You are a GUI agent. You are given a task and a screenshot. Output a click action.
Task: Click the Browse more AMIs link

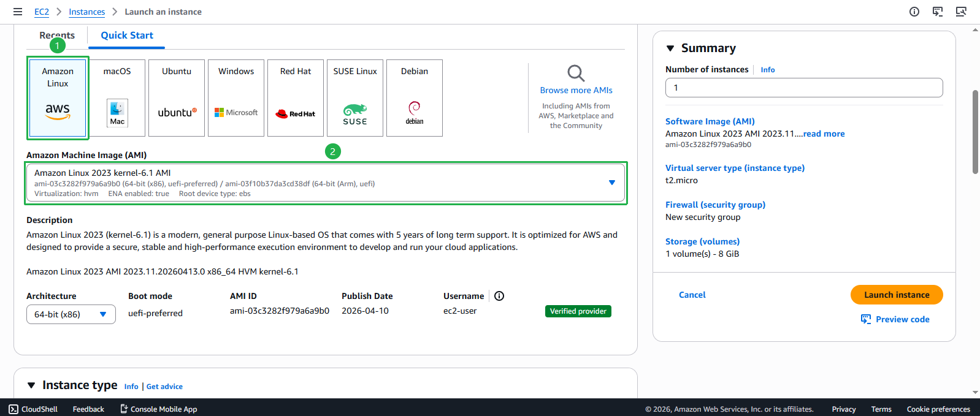(x=576, y=90)
